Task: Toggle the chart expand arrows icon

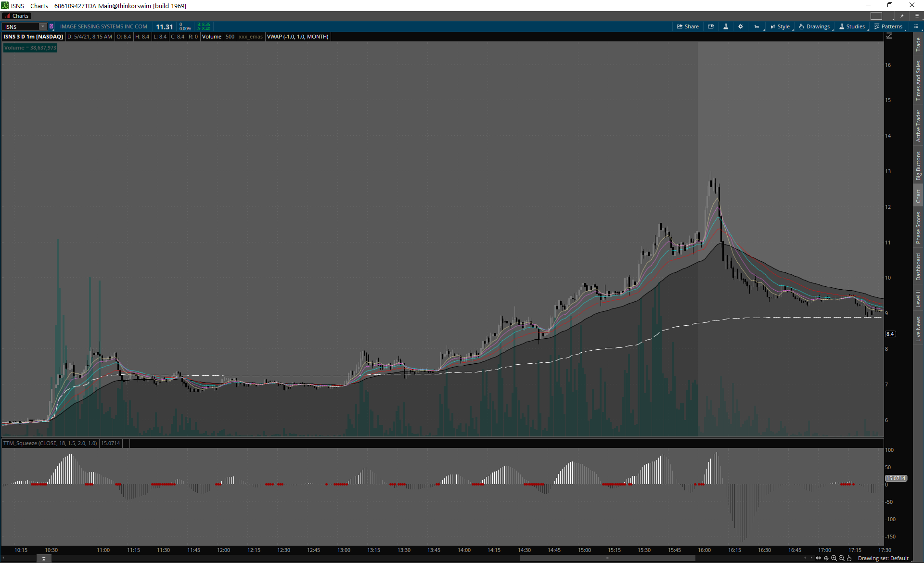Action: (818, 558)
